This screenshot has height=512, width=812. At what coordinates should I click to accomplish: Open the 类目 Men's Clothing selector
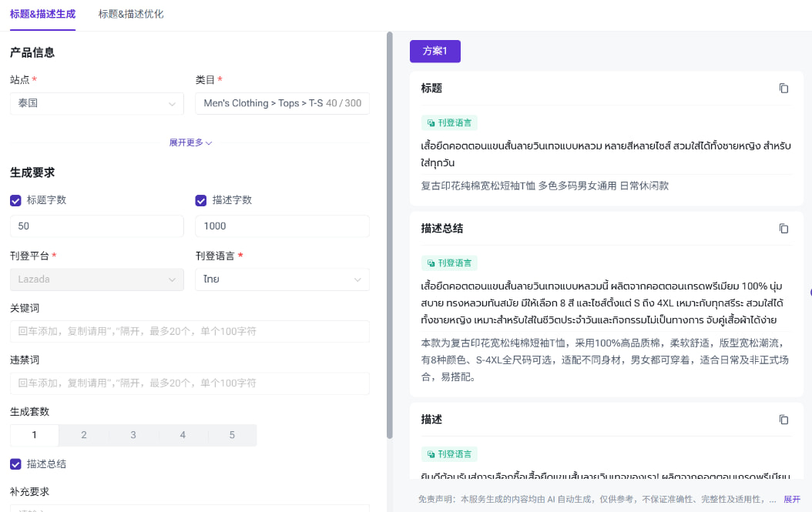click(x=282, y=103)
